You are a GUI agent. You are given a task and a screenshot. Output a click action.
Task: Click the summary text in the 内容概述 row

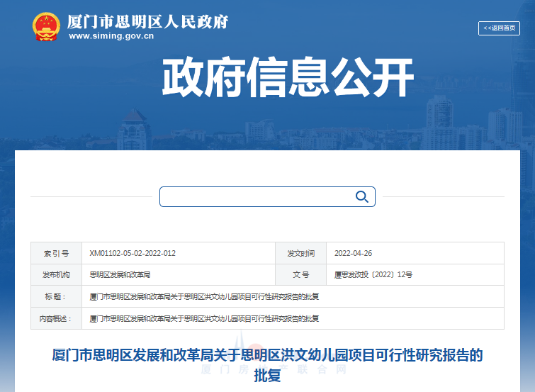coord(204,318)
